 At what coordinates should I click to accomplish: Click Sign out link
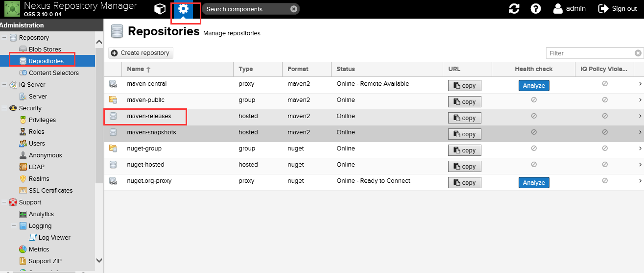click(624, 9)
